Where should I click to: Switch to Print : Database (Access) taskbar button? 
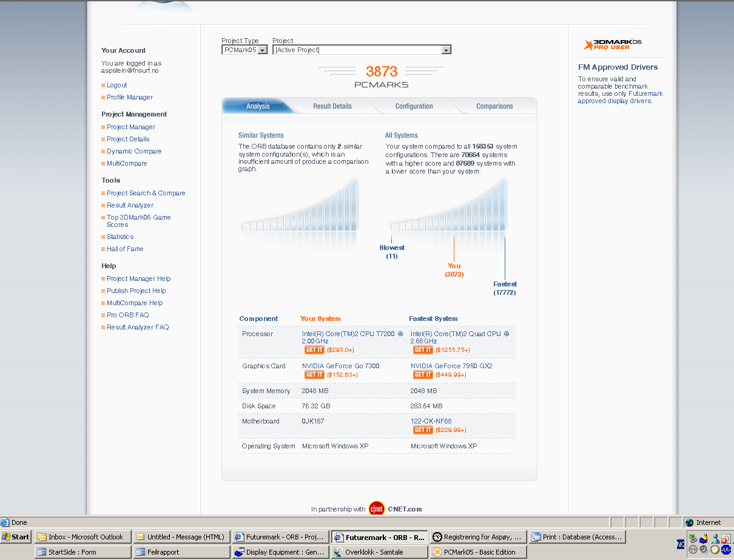(577, 537)
